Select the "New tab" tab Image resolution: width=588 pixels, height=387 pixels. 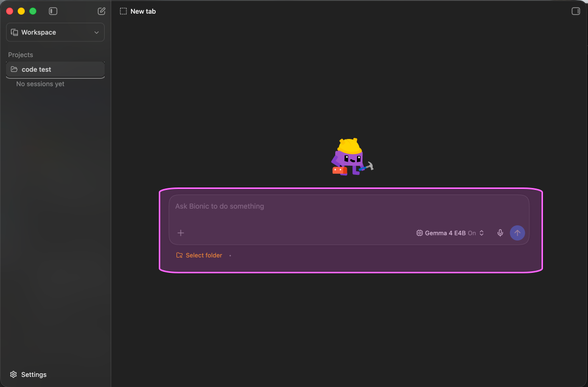point(138,11)
